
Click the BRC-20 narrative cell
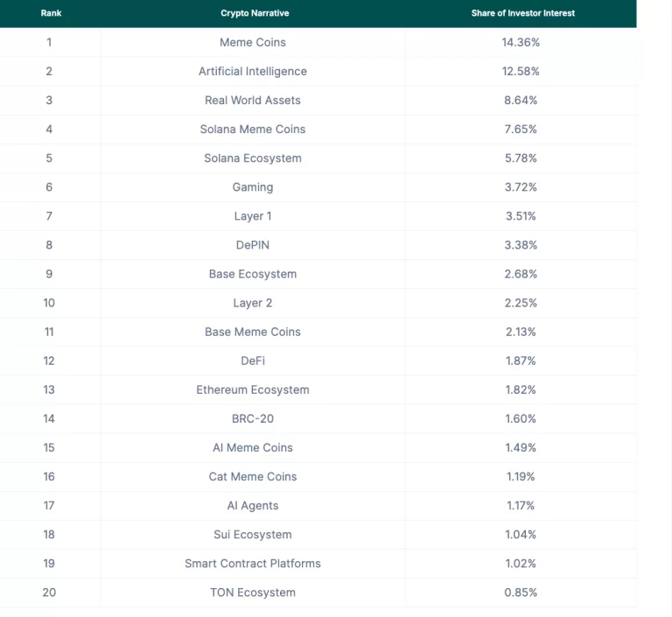(x=253, y=418)
